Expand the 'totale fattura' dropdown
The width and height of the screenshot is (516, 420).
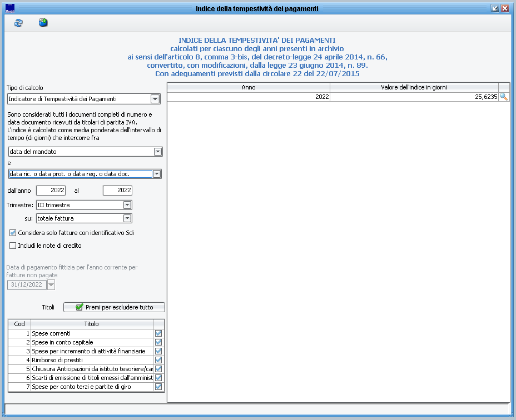pos(127,218)
